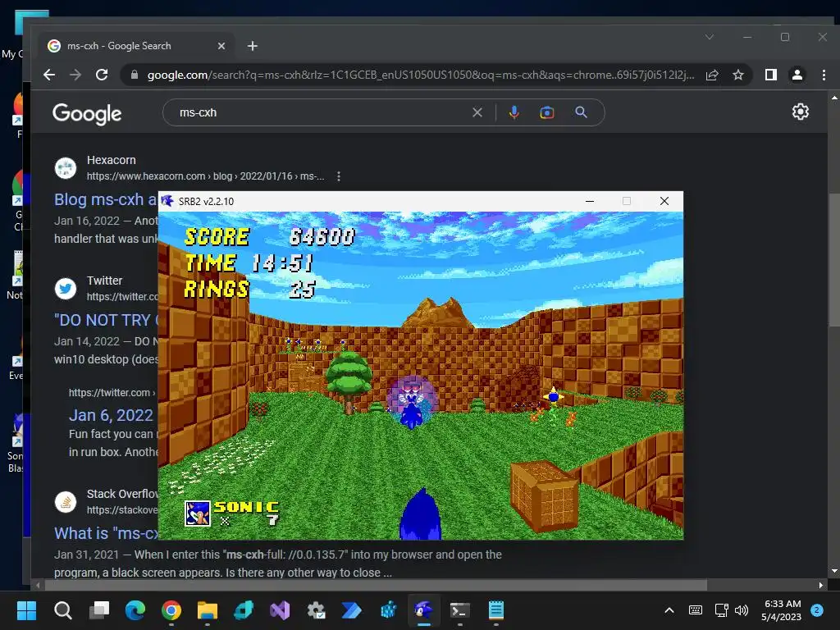Share this page from address bar
Viewport: 840px width, 630px height.
click(x=712, y=75)
